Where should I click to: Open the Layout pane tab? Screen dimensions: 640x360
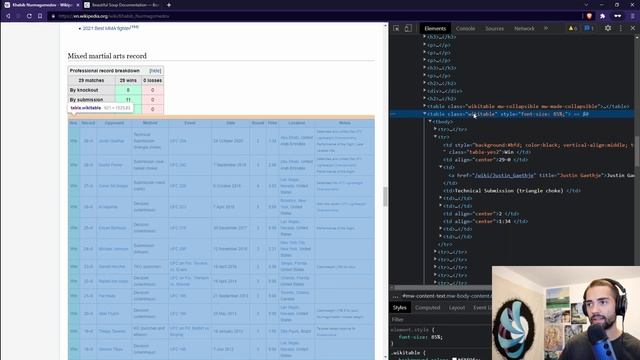click(457, 308)
